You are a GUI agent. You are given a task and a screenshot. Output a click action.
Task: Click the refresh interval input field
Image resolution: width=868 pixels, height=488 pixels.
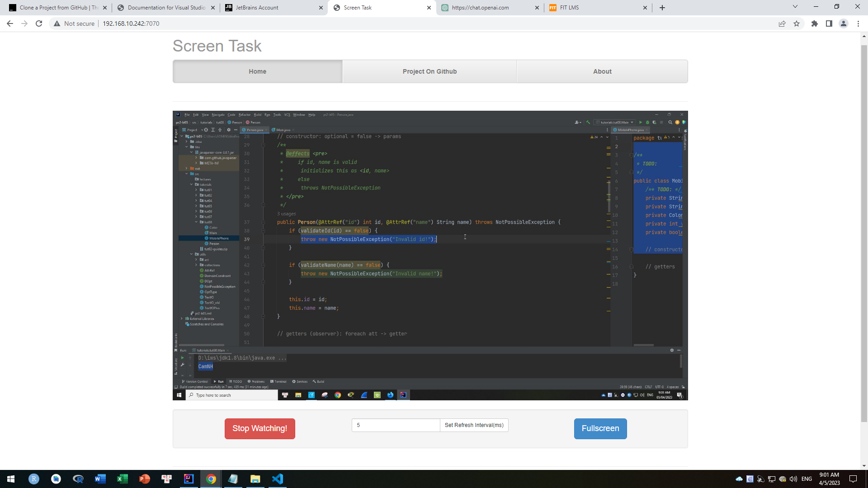pyautogui.click(x=396, y=425)
